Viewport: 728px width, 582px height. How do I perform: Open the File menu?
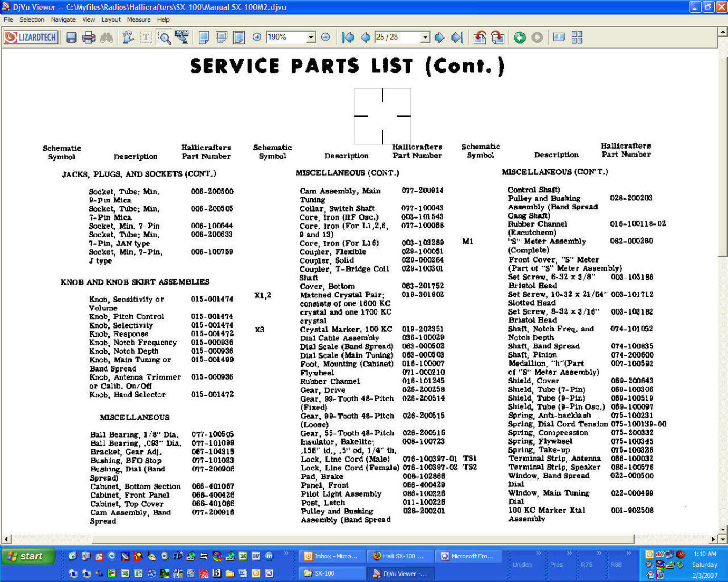point(8,20)
